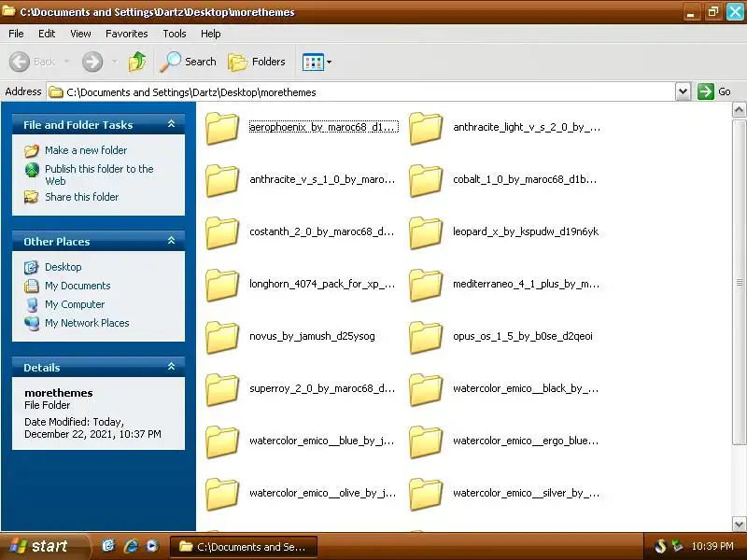Viewport: 747px width, 560px height.
Task: Collapse the Details panel
Action: pos(171,367)
